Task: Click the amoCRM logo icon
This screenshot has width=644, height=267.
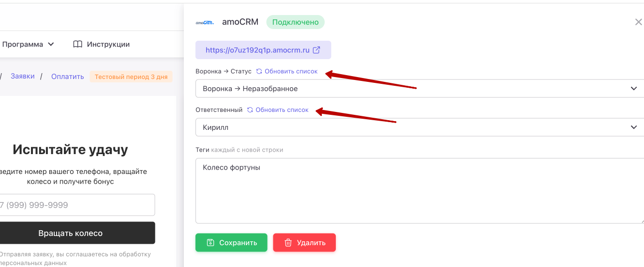Action: pyautogui.click(x=205, y=22)
